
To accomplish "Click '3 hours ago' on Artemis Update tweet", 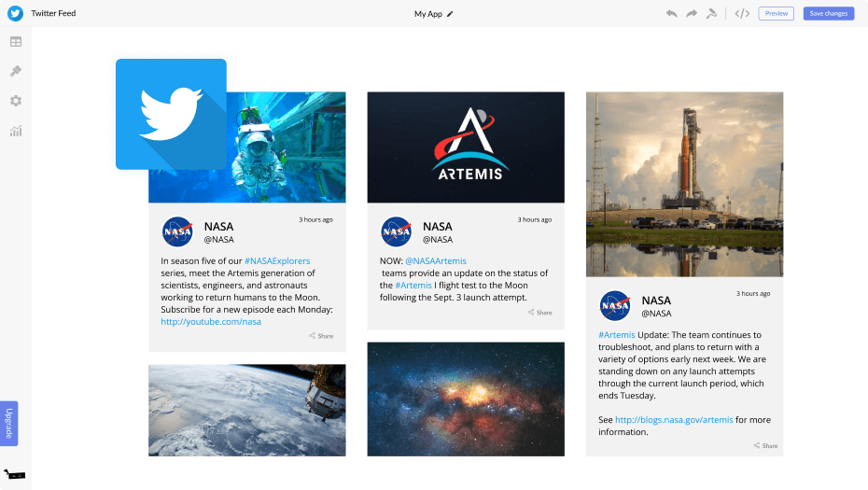I will pyautogui.click(x=753, y=293).
